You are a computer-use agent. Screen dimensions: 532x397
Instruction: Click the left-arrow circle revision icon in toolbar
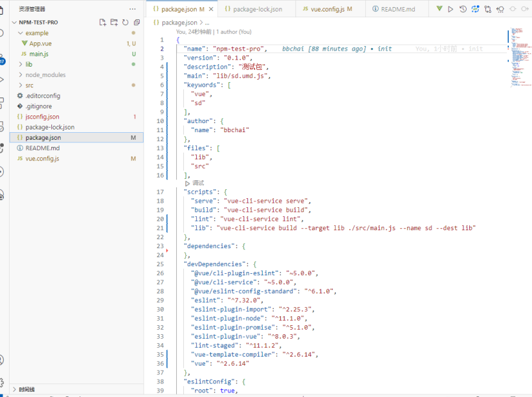pyautogui.click(x=500, y=9)
